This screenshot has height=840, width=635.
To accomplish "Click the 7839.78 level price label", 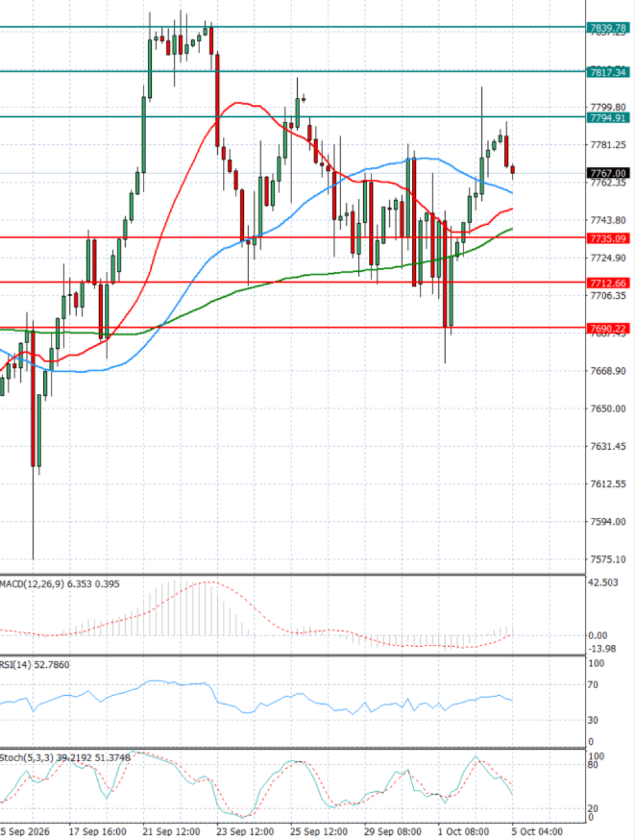I will [x=608, y=28].
